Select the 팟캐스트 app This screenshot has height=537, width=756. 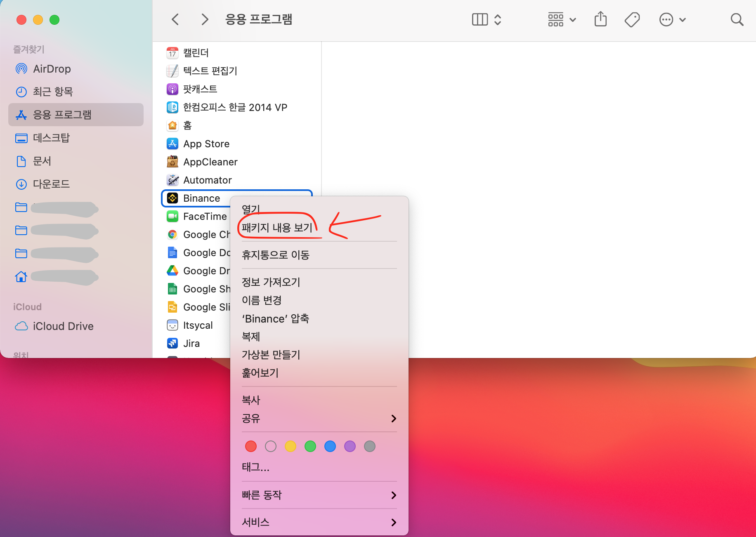237,89
